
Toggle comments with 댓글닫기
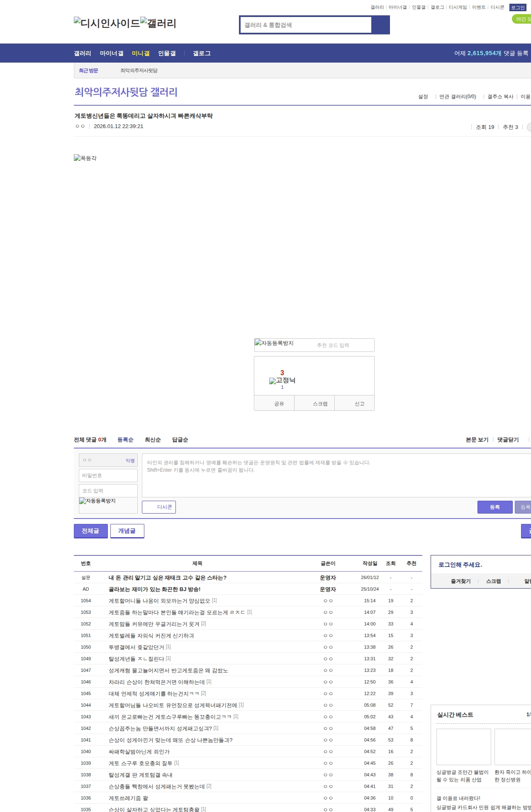pyautogui.click(x=508, y=440)
